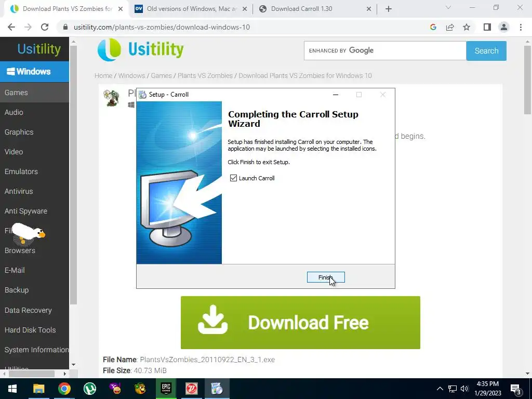Click Games breadcrumb link

pyautogui.click(x=161, y=76)
